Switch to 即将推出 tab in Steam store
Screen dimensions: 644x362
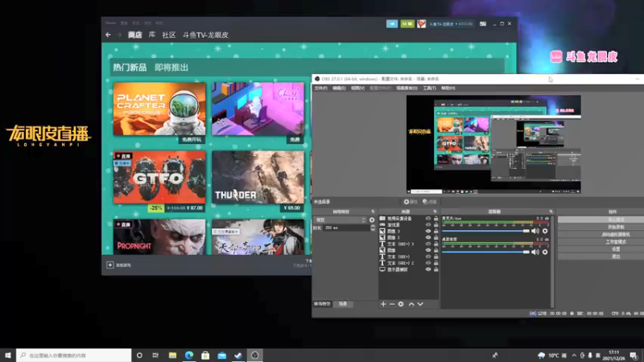(x=171, y=68)
